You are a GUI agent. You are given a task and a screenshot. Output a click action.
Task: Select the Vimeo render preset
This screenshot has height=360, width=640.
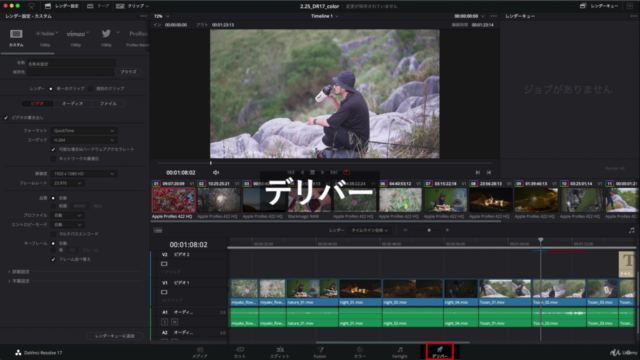(76, 33)
